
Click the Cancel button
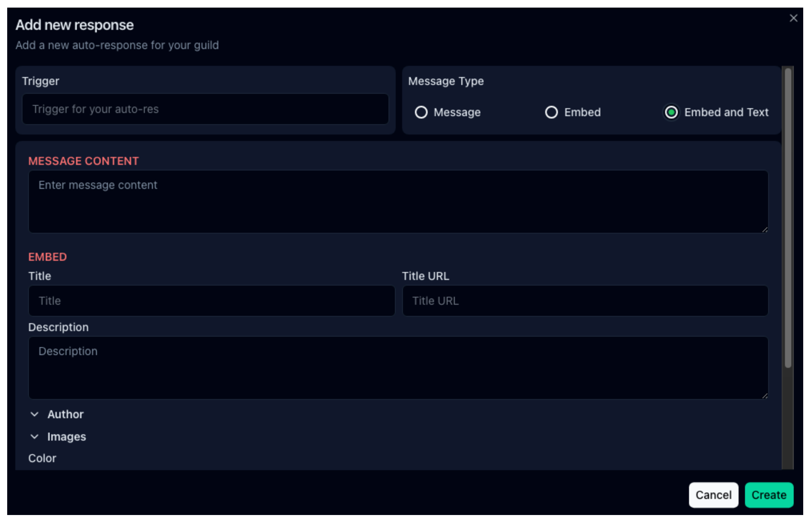click(x=714, y=495)
